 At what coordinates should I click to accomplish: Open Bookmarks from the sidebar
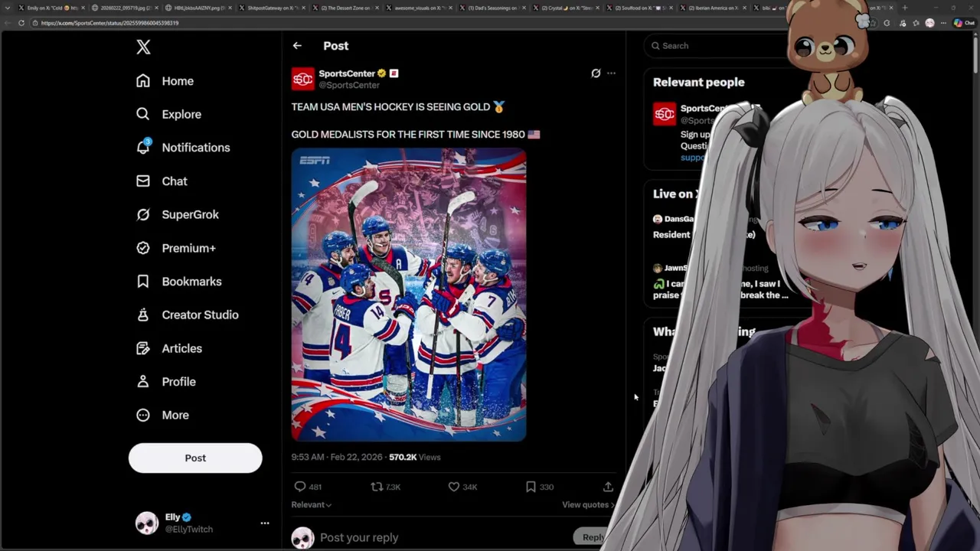178,282
